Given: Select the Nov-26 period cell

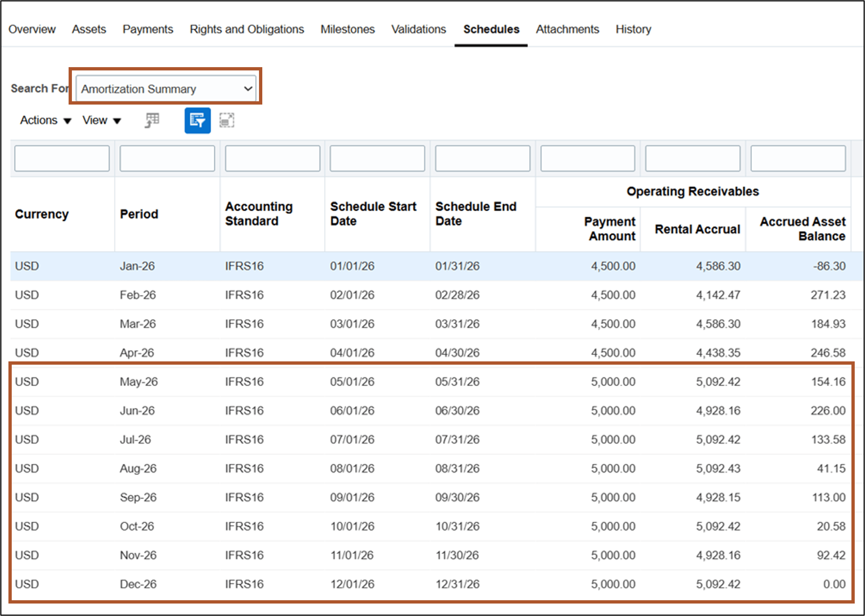Looking at the screenshot, I should (x=138, y=555).
